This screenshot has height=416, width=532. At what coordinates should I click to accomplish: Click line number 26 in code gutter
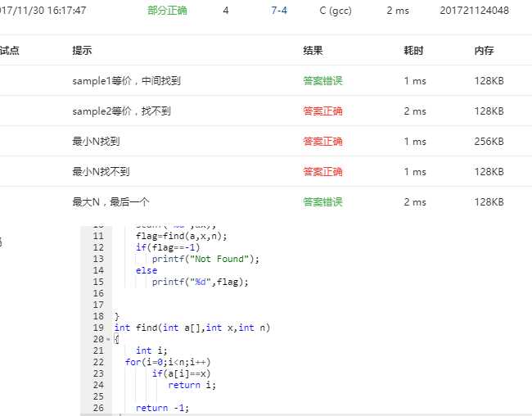pos(98,408)
